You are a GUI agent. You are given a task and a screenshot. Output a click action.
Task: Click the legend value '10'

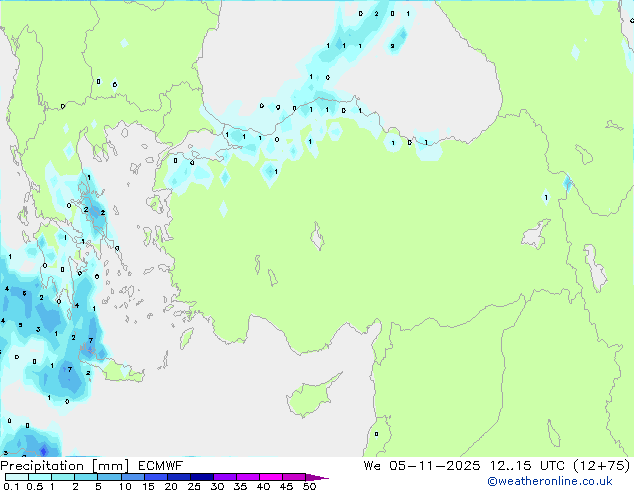click(x=125, y=486)
